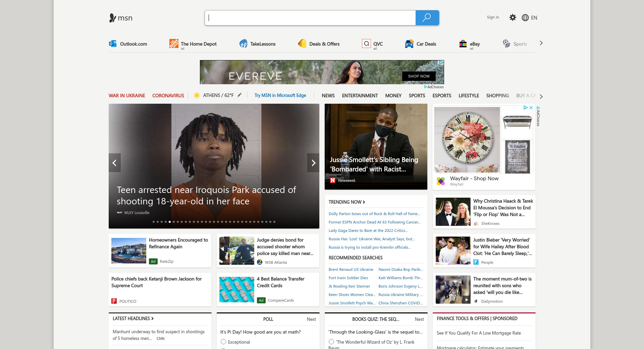Select the ENTERTAINMENT menu item
Viewport: 644px width, 349px height.
[x=360, y=96]
